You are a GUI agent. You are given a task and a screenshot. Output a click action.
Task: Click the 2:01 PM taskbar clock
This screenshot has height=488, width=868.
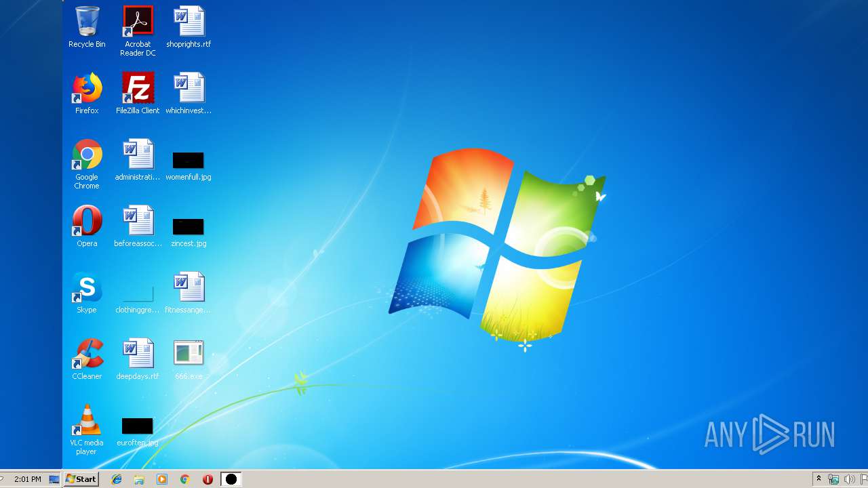(27, 479)
